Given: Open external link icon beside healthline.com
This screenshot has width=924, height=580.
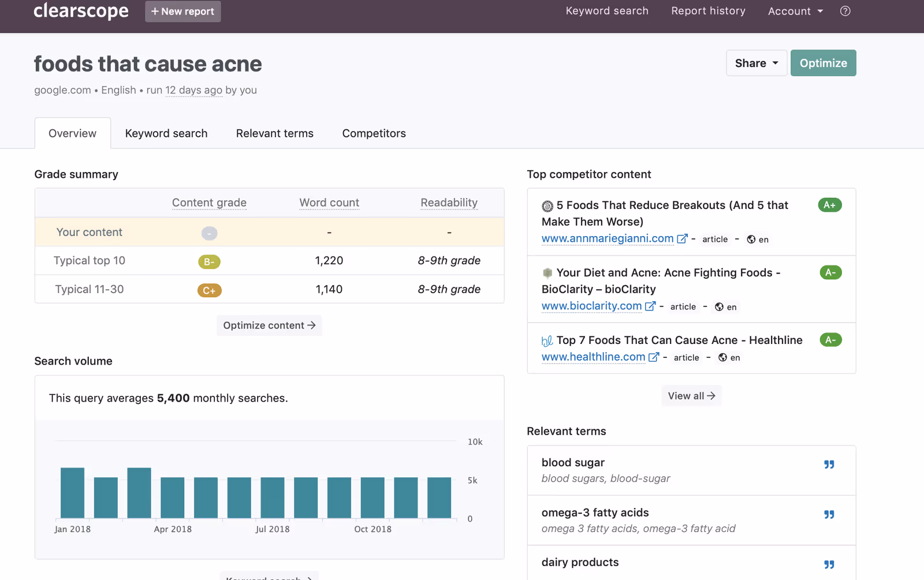Looking at the screenshot, I should [x=654, y=357].
